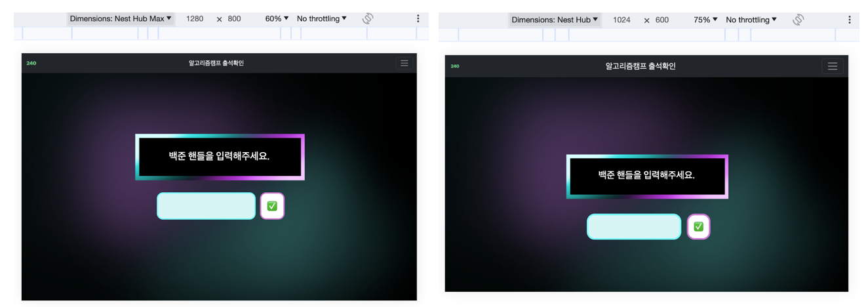Open the Dimensions: Nest Hub Max dropdown

[121, 19]
